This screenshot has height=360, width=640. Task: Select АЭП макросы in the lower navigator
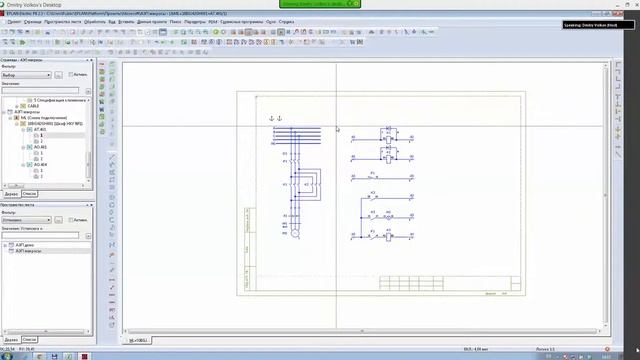[x=28, y=251]
